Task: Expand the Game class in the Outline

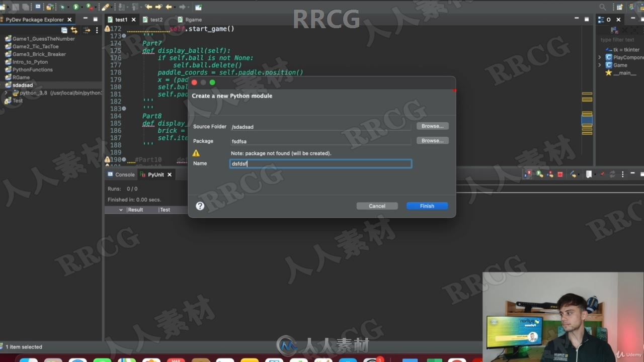Action: point(600,65)
